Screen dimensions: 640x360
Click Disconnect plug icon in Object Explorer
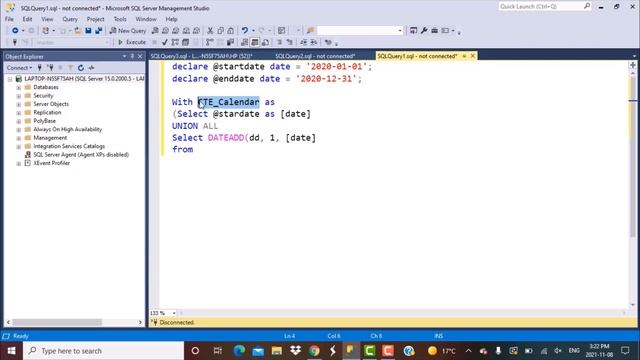click(50, 68)
